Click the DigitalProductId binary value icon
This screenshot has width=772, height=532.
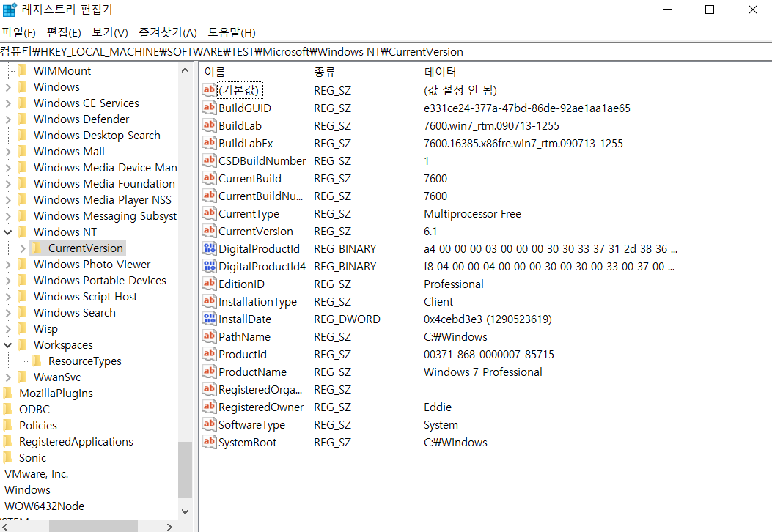click(x=209, y=248)
